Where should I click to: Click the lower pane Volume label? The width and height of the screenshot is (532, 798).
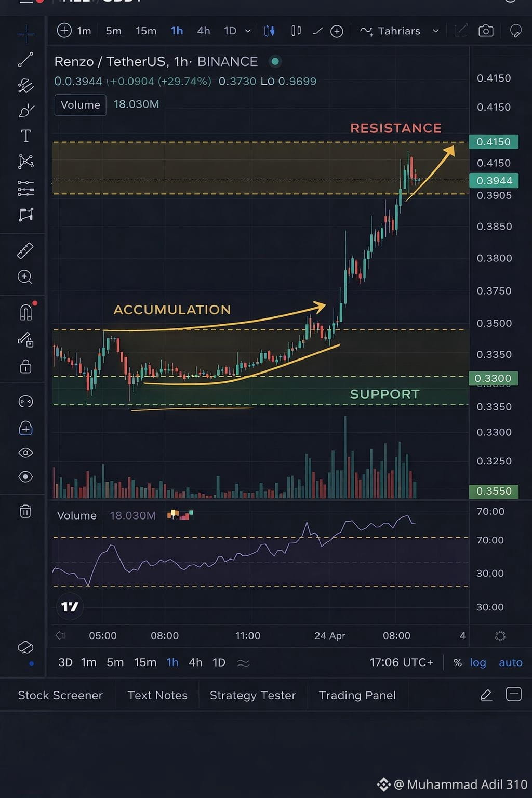click(76, 515)
